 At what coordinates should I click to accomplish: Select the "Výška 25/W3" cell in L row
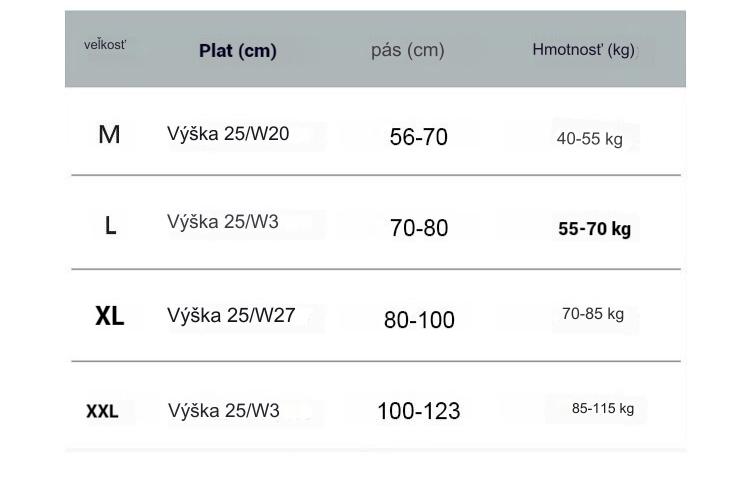(x=223, y=222)
